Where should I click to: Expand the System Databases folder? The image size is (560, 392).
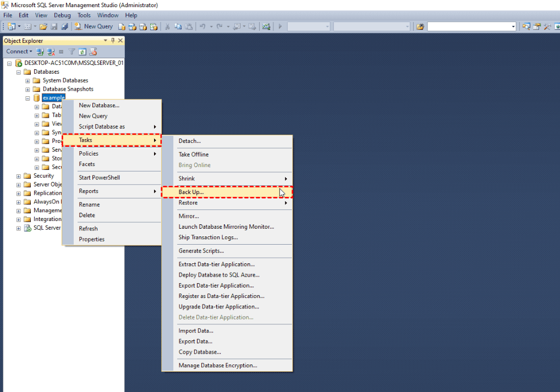click(x=28, y=81)
